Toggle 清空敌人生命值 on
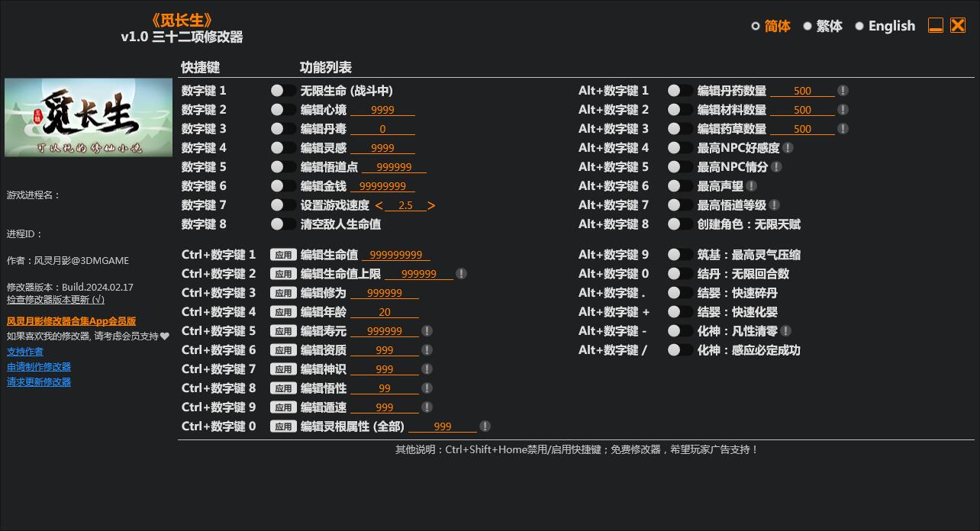 [x=283, y=224]
